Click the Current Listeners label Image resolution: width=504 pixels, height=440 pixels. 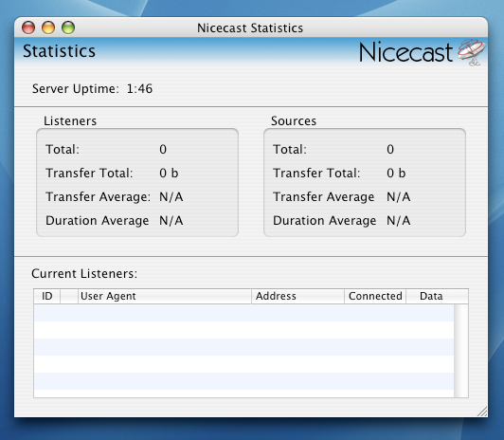point(84,274)
